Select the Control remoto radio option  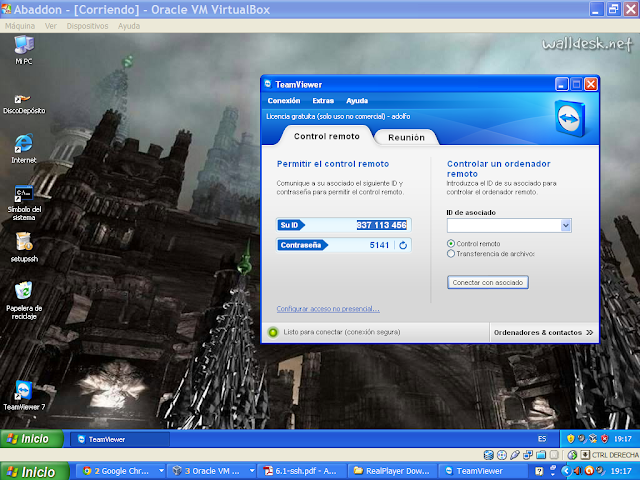[x=451, y=244]
